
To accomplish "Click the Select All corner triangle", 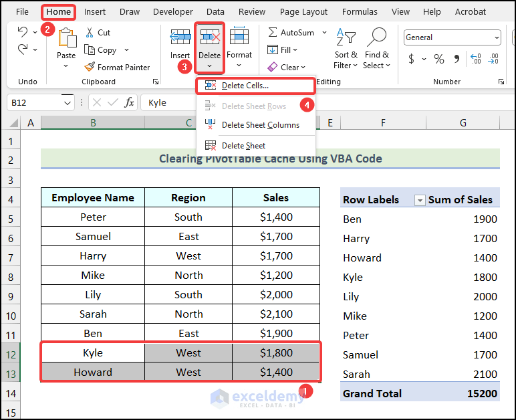I will (x=13, y=124).
